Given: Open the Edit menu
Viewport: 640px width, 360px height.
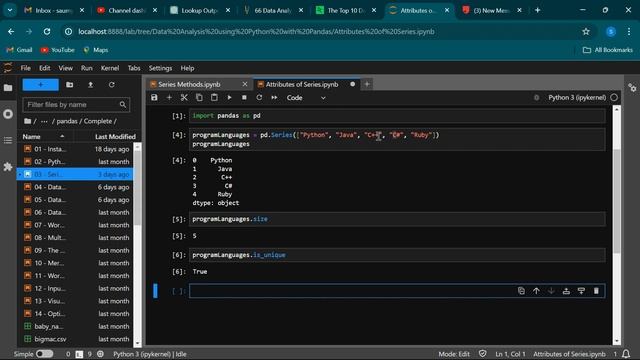Looking at the screenshot, I should pos(44,68).
